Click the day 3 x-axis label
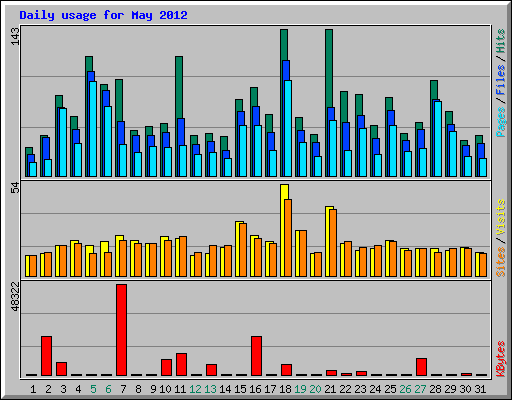512x400 pixels. point(63,389)
